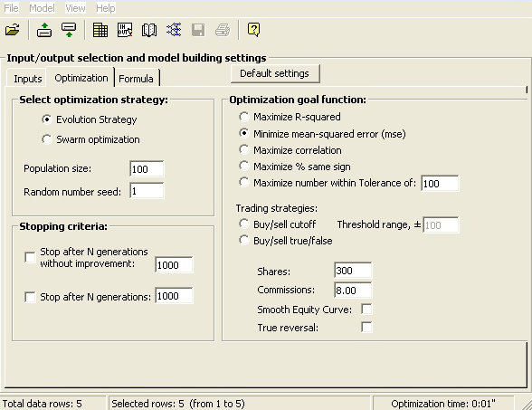Switch to the Inputs tab
Viewport: 532px width, 410px height.
pos(27,79)
